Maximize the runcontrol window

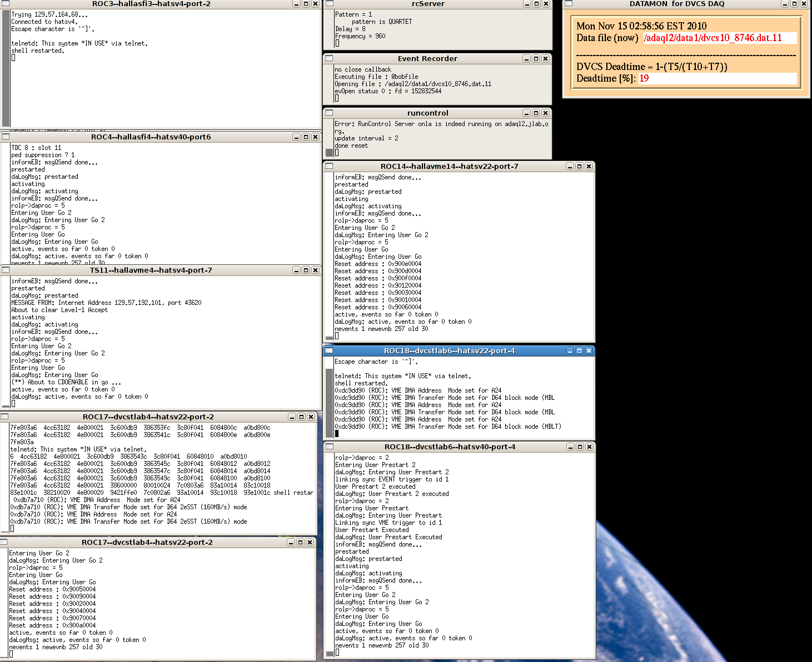coord(536,113)
